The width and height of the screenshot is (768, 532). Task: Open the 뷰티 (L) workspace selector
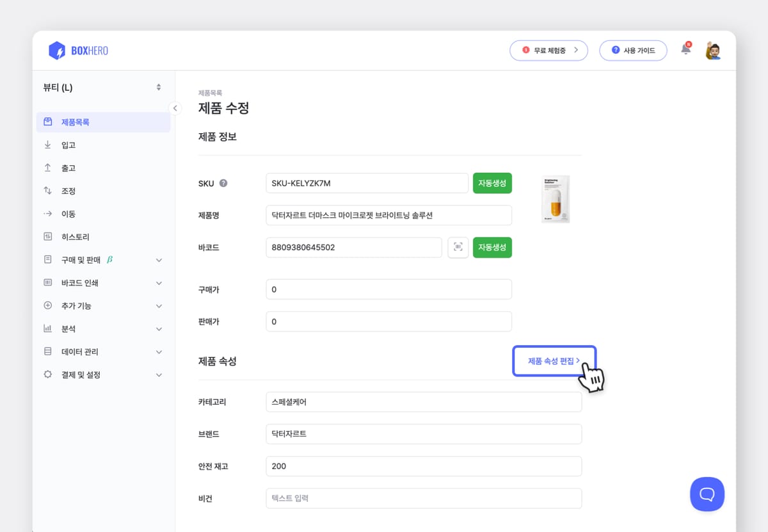click(99, 88)
